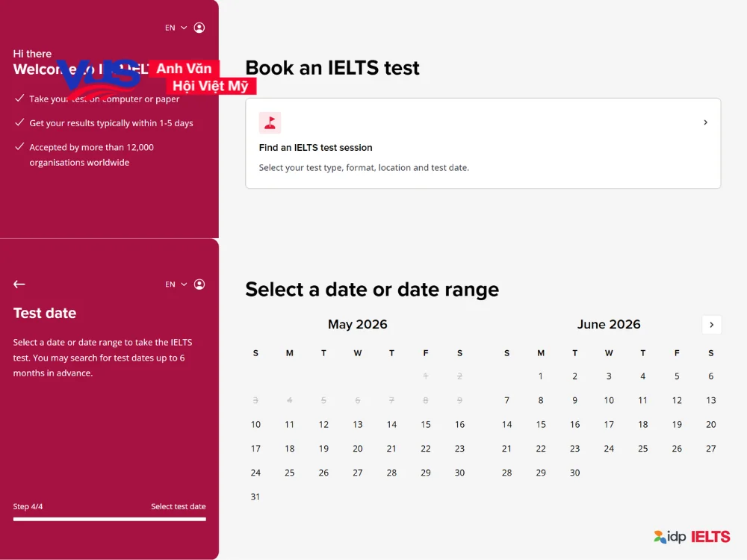
Task: Select May 25 in the calendar
Action: click(290, 473)
